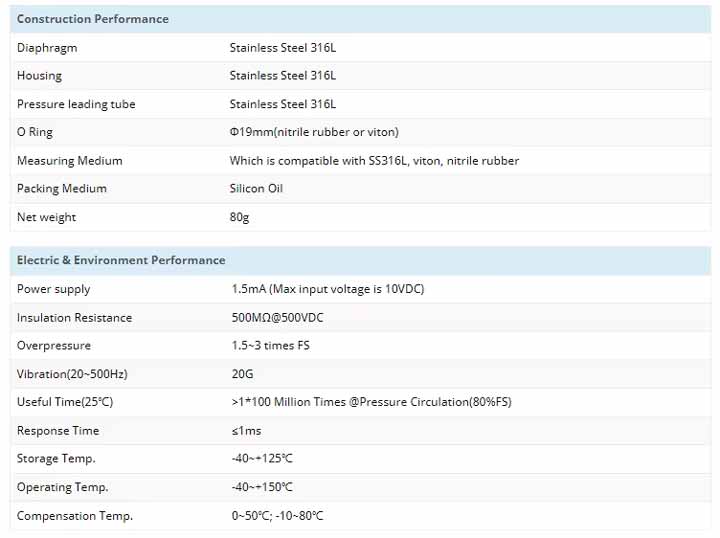The image size is (720, 538).
Task: Select the Vibration(20~500Hz) label
Action: (x=72, y=374)
